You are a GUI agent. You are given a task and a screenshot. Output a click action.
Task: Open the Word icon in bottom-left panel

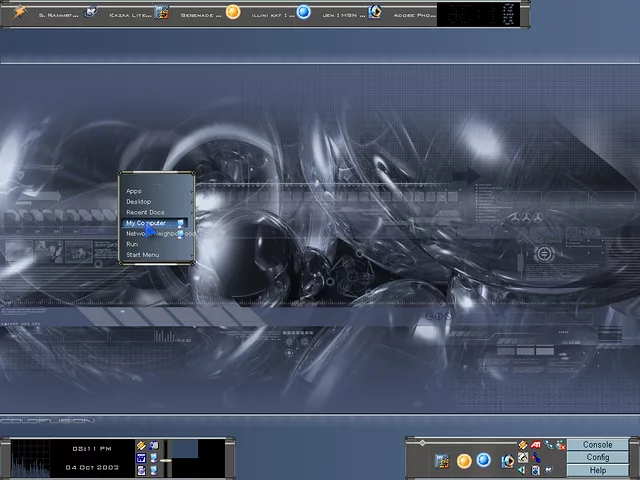(141, 458)
